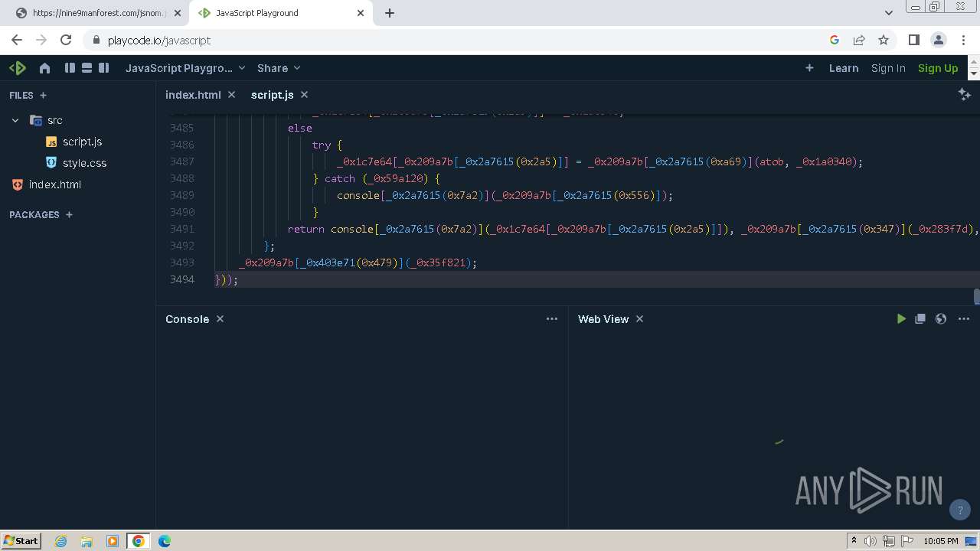Click the plus icon next to Learn
The image size is (980, 551).
pos(809,68)
